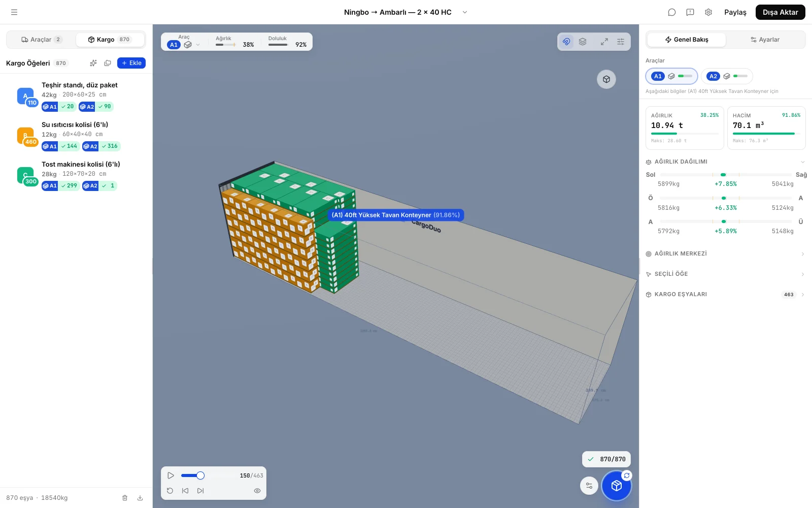Image resolution: width=812 pixels, height=508 pixels.
Task: Open the Genel Bakış tab
Action: coord(687,40)
